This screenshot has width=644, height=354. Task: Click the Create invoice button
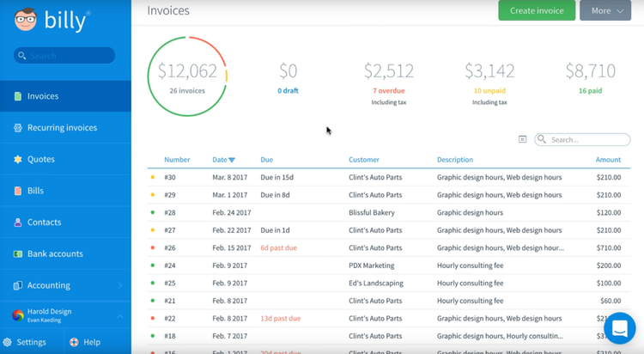[x=537, y=10]
